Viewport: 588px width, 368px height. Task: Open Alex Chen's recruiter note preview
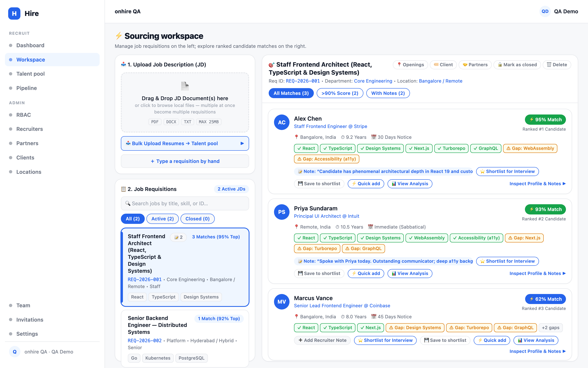(384, 171)
